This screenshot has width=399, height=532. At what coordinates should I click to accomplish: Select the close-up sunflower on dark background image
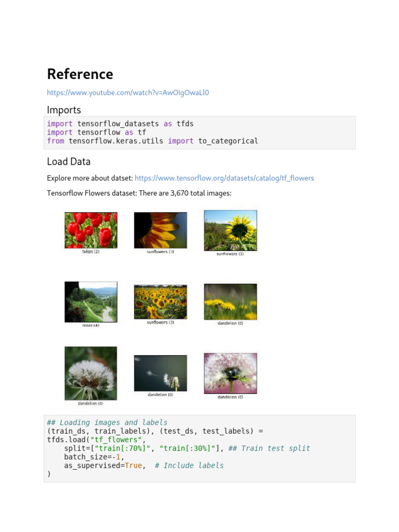tap(161, 230)
